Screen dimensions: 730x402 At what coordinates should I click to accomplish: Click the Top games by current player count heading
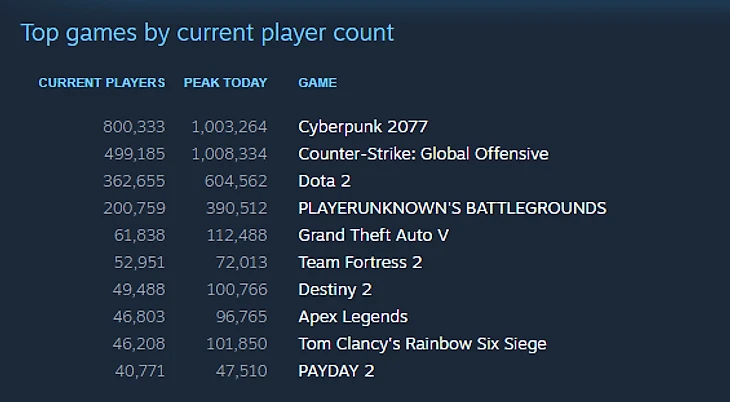(208, 34)
